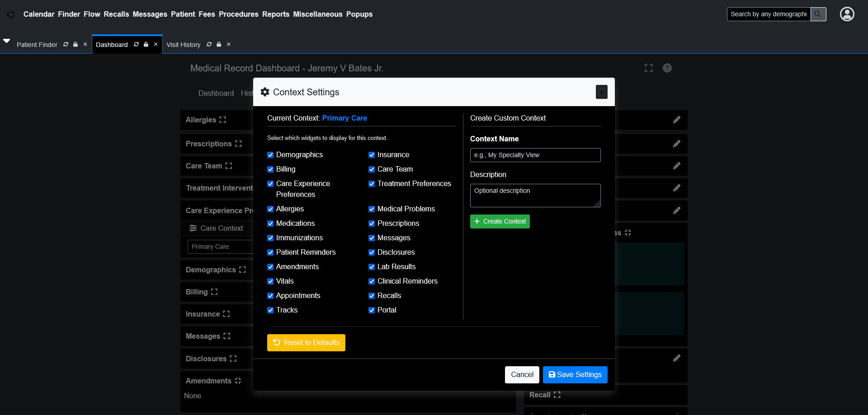Uncheck the Demographics widget checkbox
This screenshot has width=868, height=415.
270,155
